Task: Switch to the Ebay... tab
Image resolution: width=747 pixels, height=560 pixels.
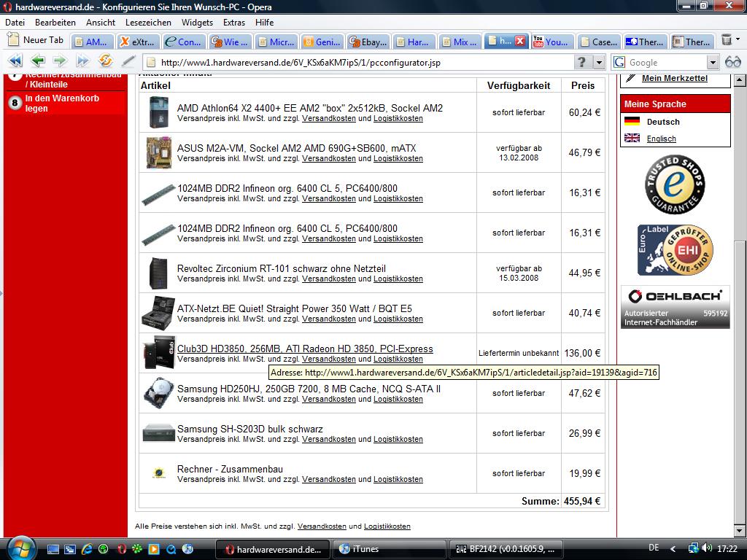Action: click(368, 42)
